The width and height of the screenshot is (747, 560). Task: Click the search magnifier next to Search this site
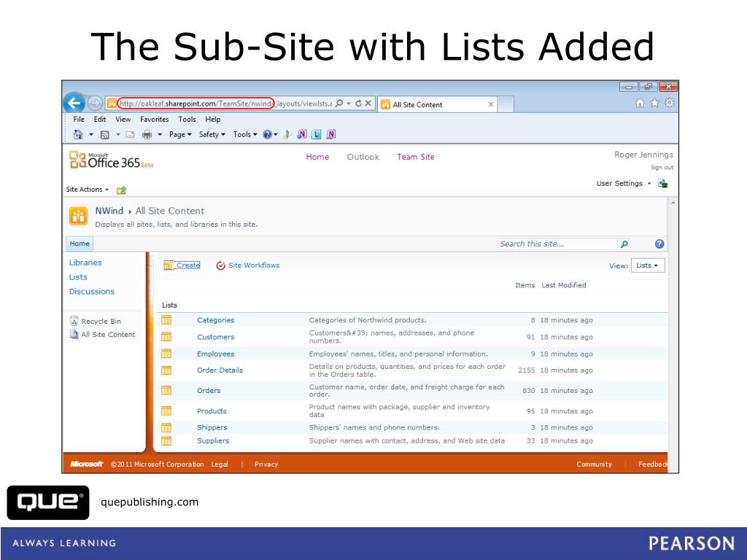click(x=624, y=244)
